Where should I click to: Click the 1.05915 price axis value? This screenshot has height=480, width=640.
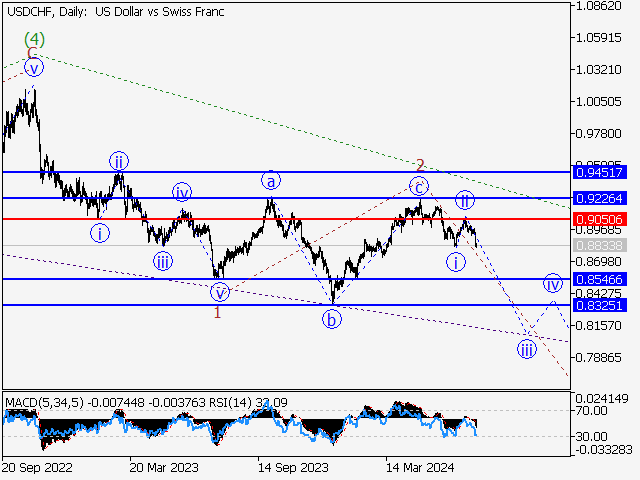598,38
